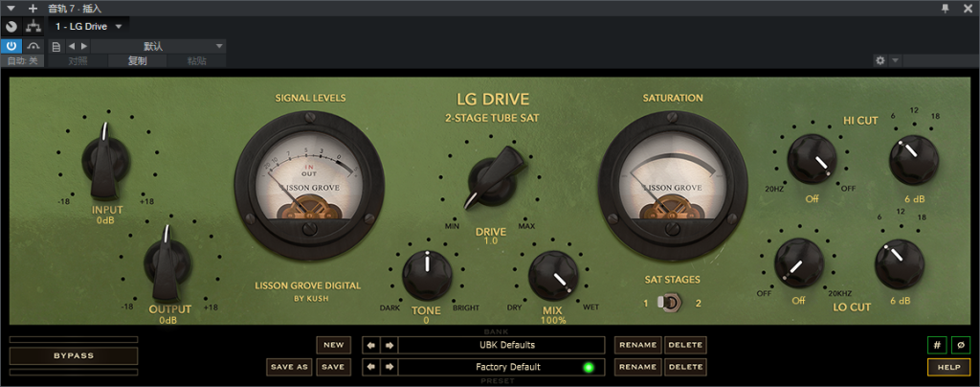Select next preset with right arrow
980x387 pixels.
[x=389, y=367]
